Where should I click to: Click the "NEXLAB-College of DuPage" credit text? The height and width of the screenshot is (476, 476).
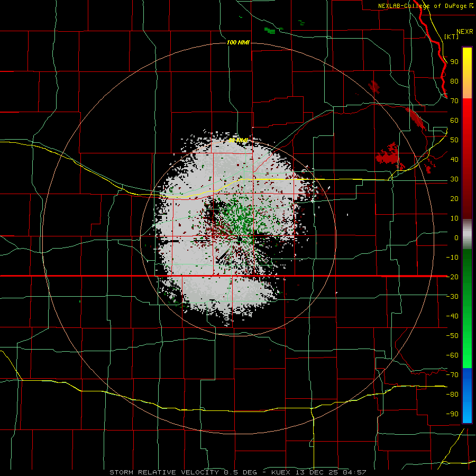[423, 6]
